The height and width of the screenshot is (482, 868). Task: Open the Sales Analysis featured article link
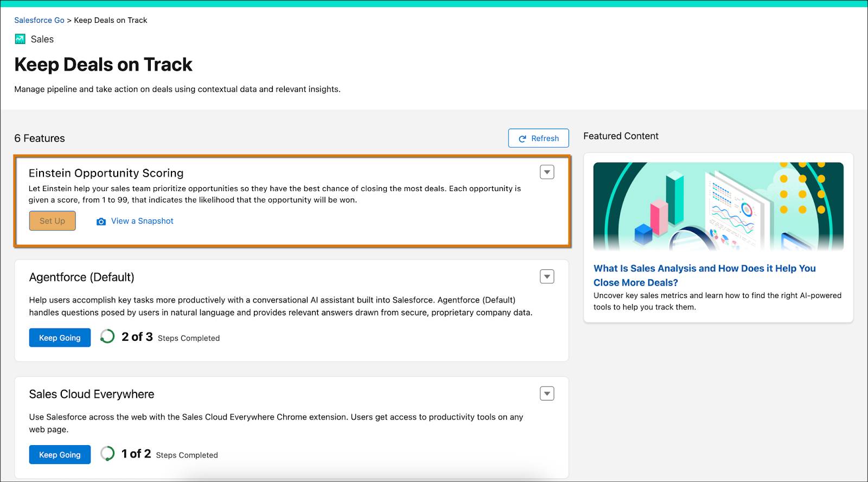coord(704,275)
